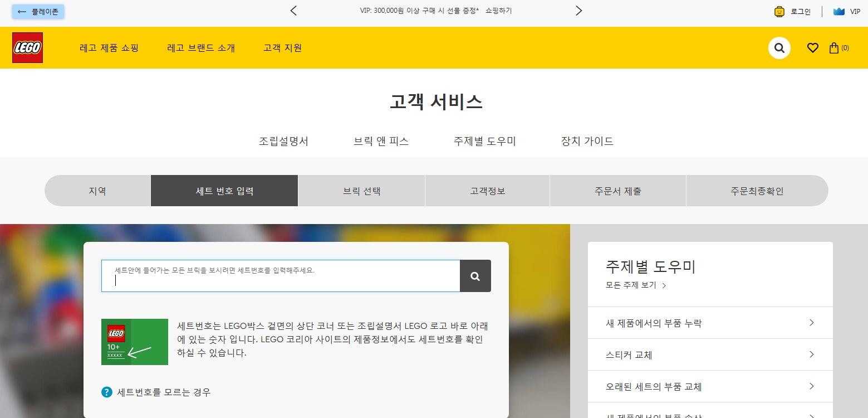Open the header search magnifier icon
Image resolution: width=868 pixels, height=418 pixels.
[779, 48]
